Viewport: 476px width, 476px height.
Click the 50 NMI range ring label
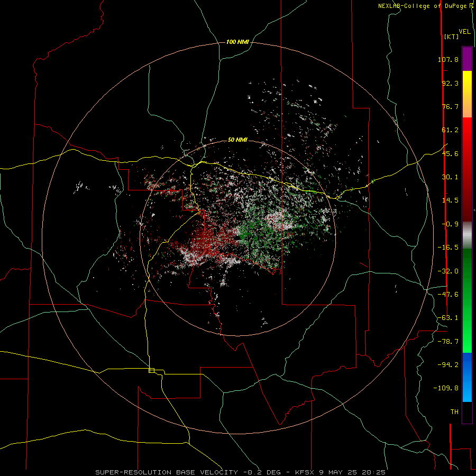click(x=237, y=140)
